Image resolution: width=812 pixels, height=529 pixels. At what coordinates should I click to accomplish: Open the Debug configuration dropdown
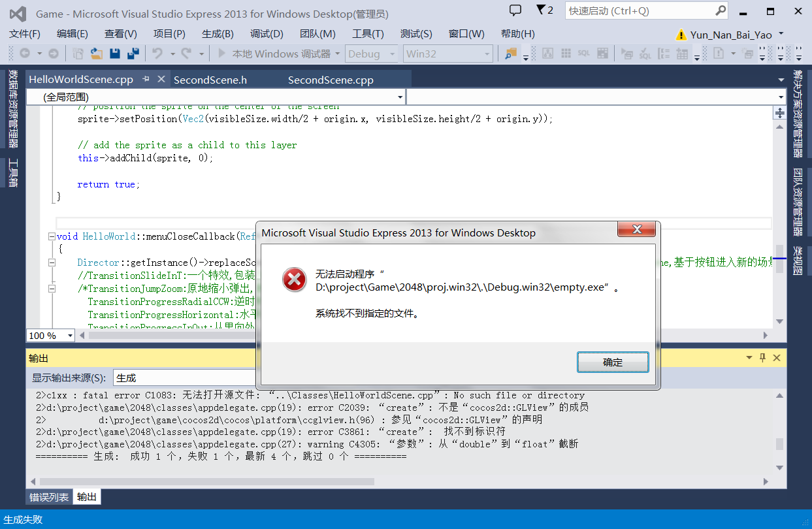pyautogui.click(x=372, y=54)
